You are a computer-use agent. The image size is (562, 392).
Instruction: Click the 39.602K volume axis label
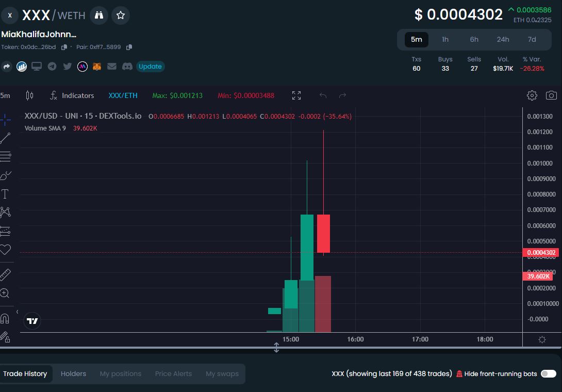point(538,276)
